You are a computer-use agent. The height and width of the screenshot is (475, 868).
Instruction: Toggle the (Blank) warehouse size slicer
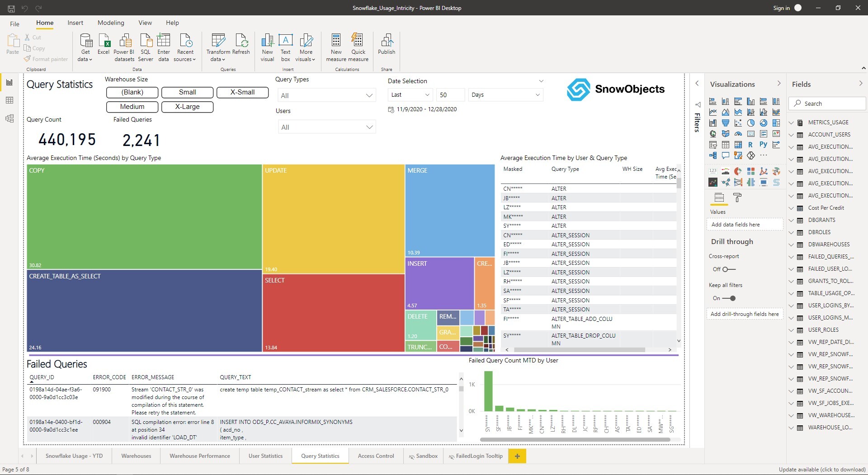pos(132,92)
